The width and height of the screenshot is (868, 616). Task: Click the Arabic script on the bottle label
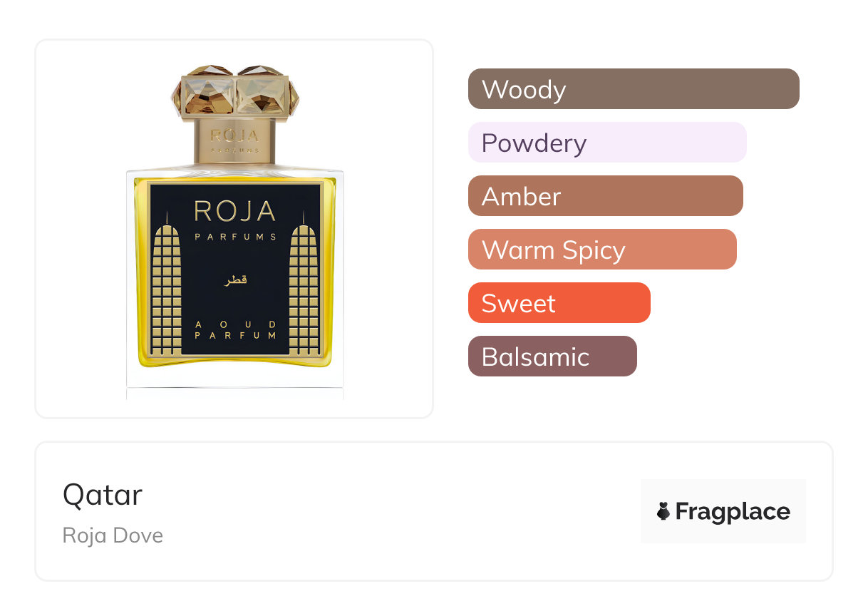point(235,280)
